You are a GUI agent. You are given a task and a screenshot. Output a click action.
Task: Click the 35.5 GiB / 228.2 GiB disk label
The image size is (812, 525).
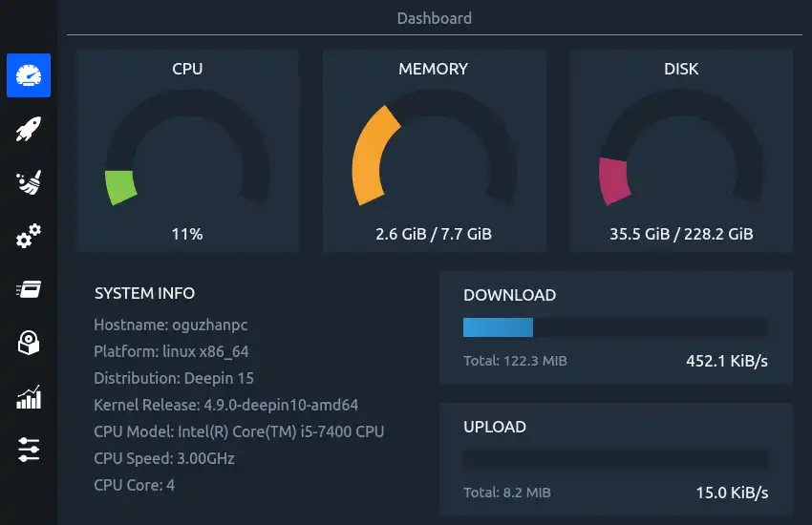(681, 233)
